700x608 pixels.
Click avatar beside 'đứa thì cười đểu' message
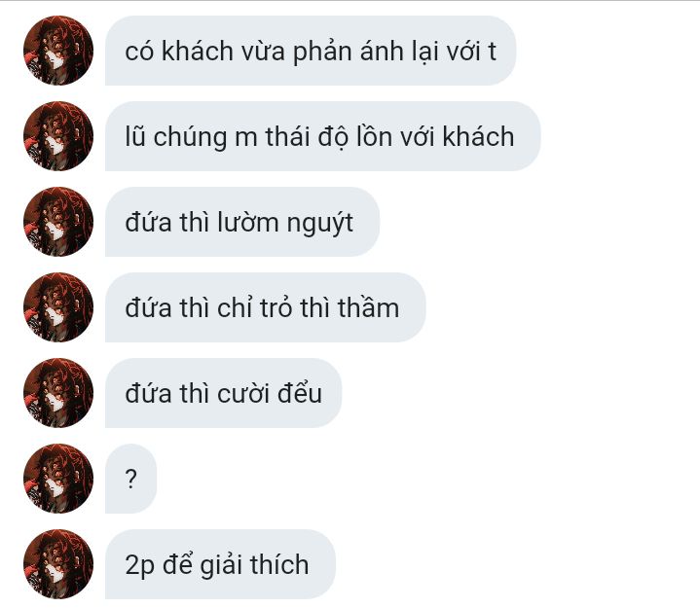58,393
